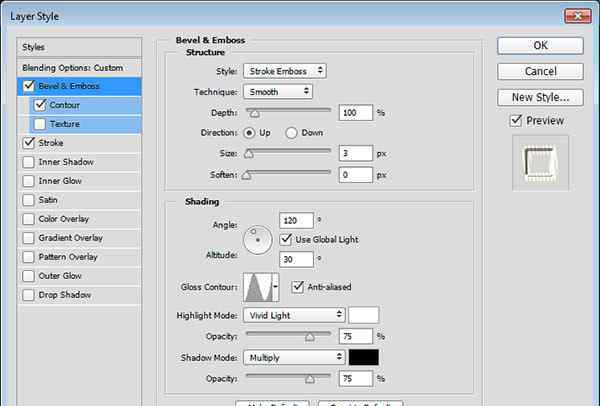This screenshot has height=406, width=600.
Task: Click the Angle light direction dial
Action: point(258,238)
